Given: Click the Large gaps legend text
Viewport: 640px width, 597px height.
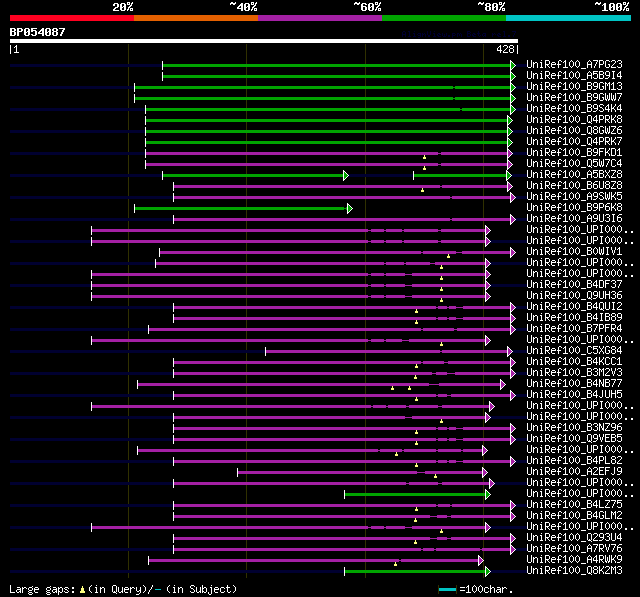Looking at the screenshot, I should 123,590.
